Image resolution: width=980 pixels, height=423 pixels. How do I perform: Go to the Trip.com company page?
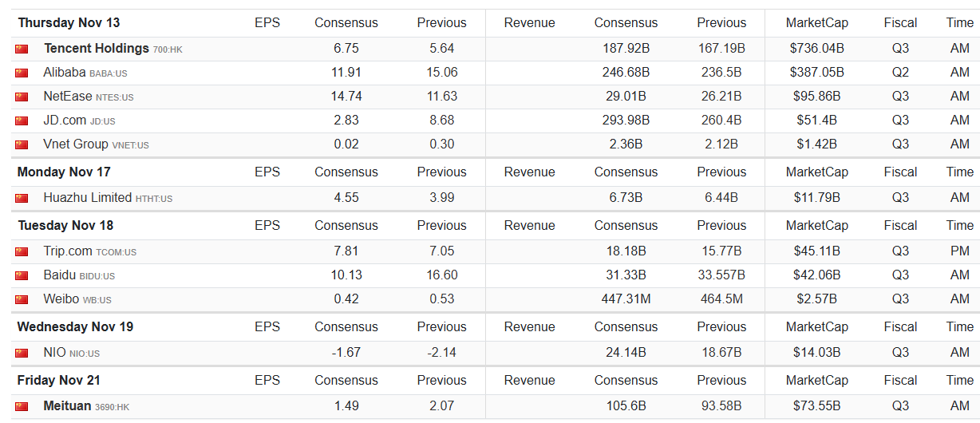(68, 251)
